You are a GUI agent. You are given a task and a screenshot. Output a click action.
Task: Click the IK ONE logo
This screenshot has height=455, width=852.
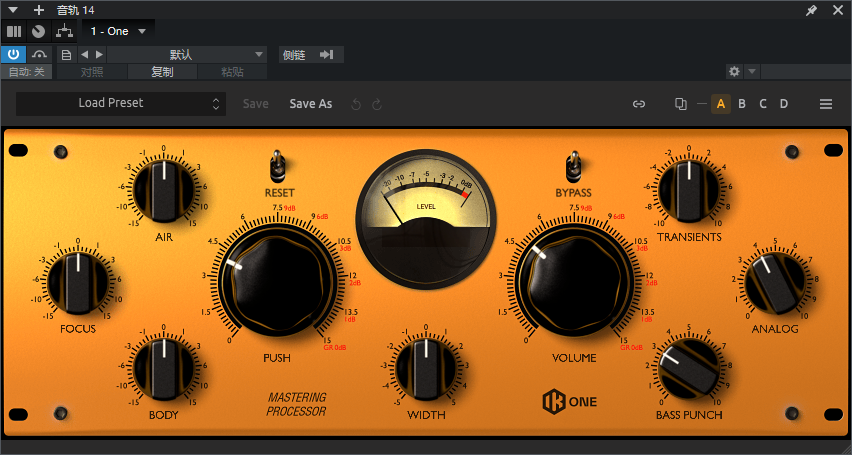[x=569, y=402]
